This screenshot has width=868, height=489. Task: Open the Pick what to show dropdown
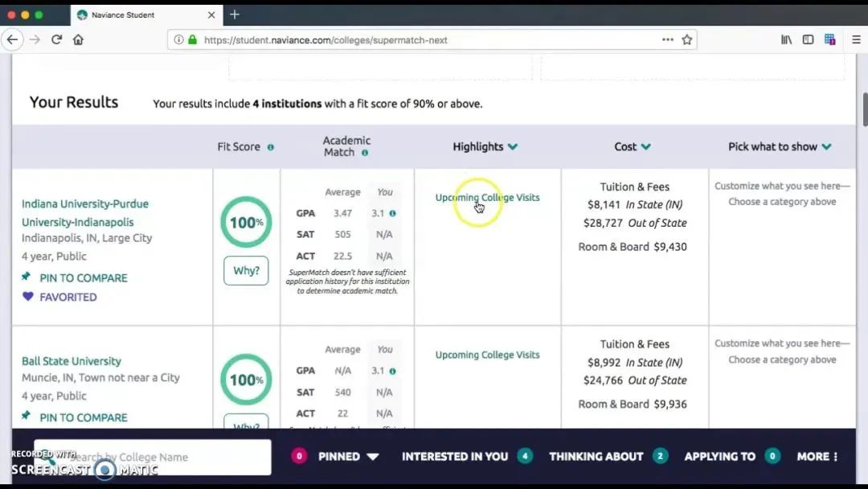[779, 146]
